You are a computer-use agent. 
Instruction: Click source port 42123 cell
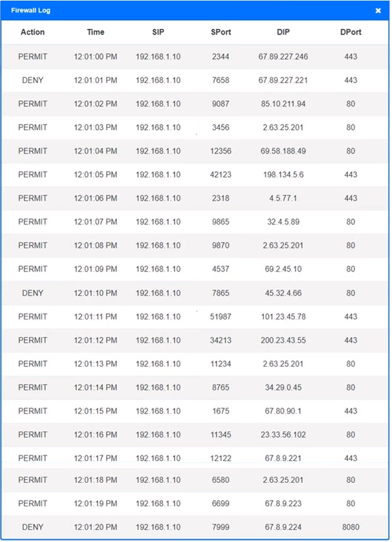pyautogui.click(x=220, y=175)
